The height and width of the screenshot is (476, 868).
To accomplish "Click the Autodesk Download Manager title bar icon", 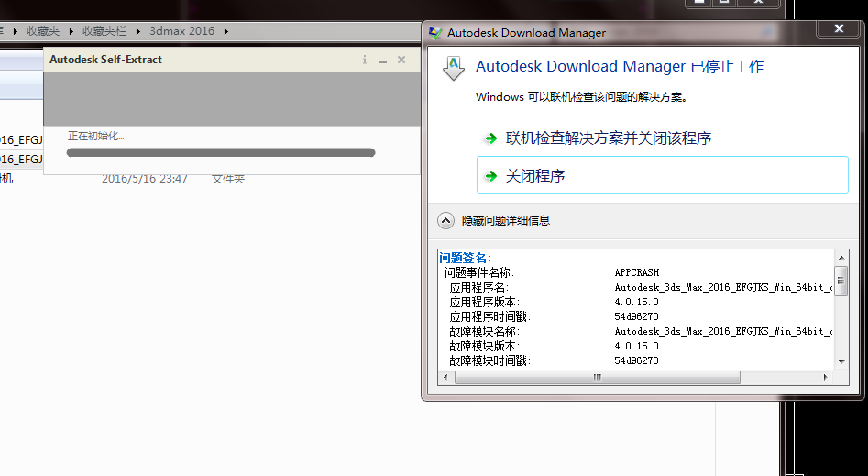I will [435, 33].
